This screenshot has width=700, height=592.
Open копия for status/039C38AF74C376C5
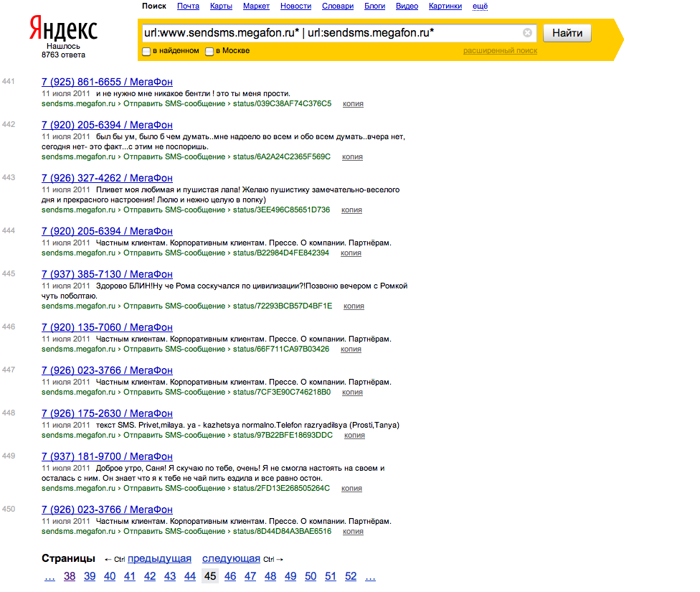pos(353,103)
